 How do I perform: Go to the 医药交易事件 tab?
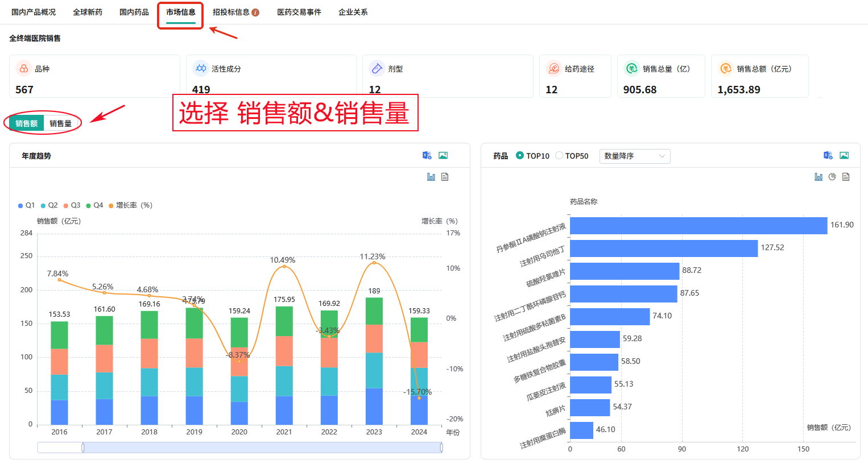click(x=299, y=12)
